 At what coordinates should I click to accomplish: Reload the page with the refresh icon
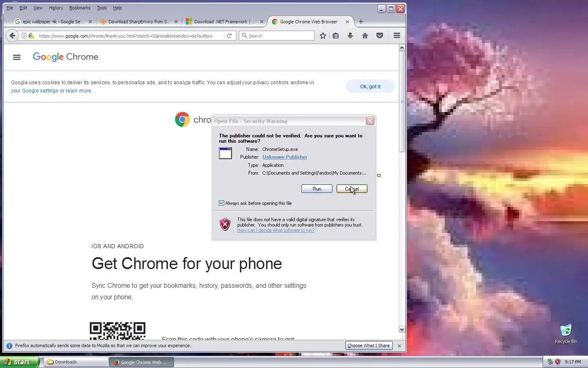coord(229,36)
